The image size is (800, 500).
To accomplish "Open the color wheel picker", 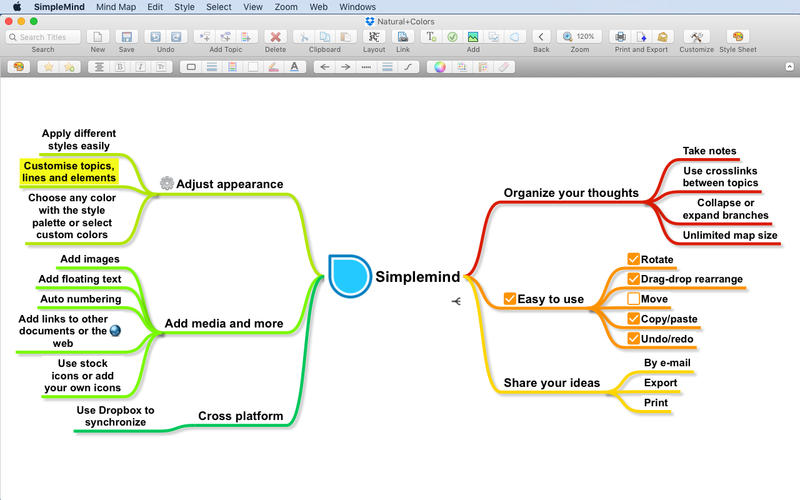I will 440,67.
